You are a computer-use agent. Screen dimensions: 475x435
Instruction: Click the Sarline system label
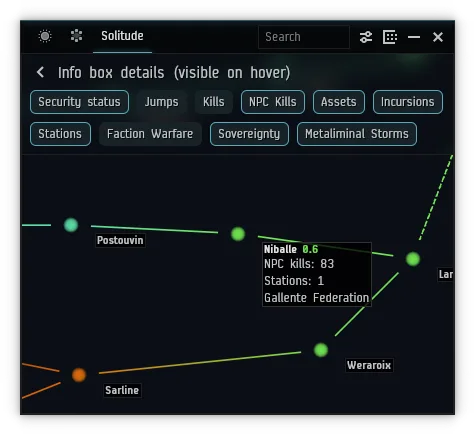pyautogui.click(x=122, y=390)
